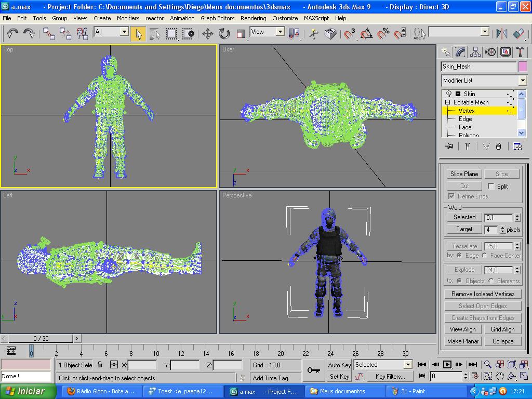Open the Modifier List dropdown
The height and width of the screenshot is (399, 532).
[522, 81]
